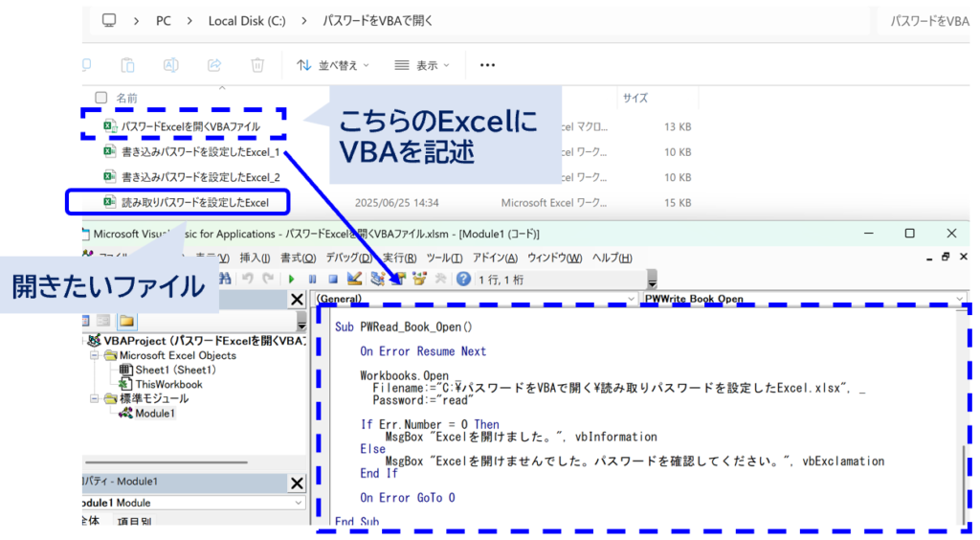Open the three-dots More options in Explorer
Image resolution: width=980 pixels, height=540 pixels.
point(487,65)
